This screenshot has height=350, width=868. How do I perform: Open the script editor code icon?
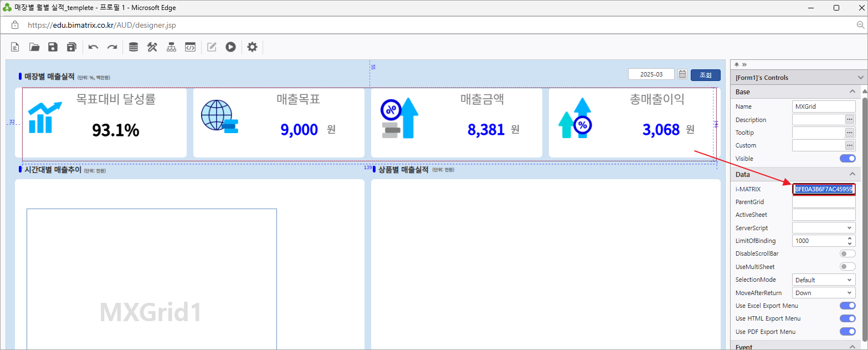(x=190, y=47)
